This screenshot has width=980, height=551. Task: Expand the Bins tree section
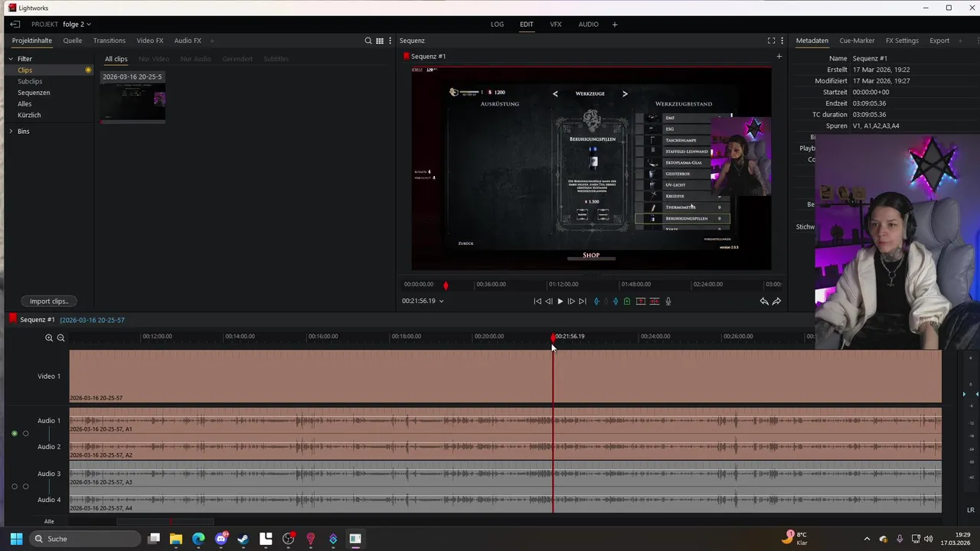pos(11,132)
